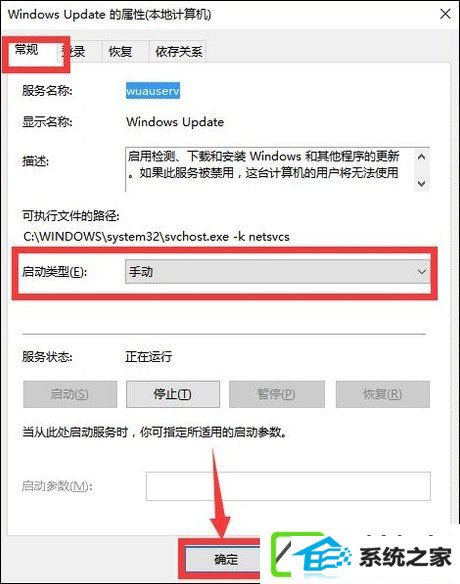The width and height of the screenshot is (460, 584).
Task: Click the 暂停(P) pause button
Action: 277,394
